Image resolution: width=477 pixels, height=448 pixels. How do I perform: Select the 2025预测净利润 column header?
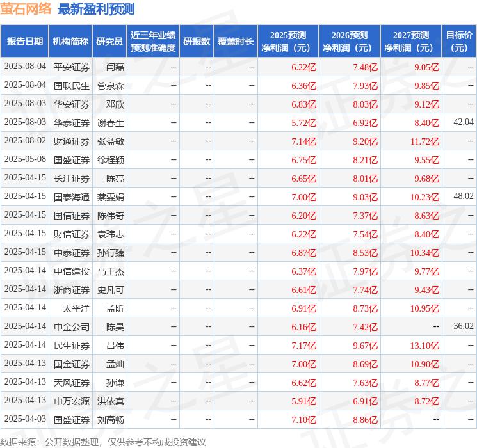[x=288, y=42]
